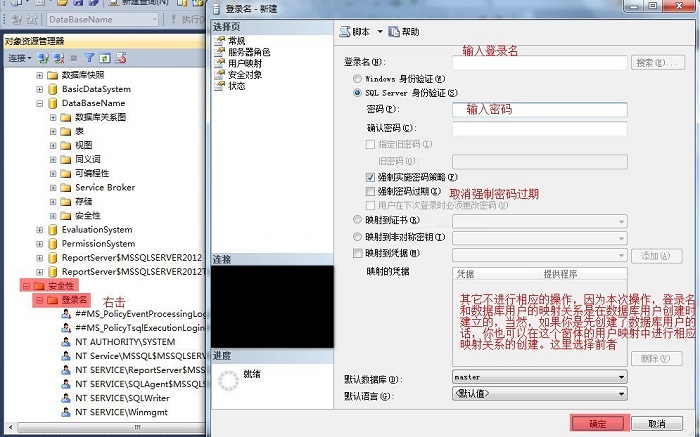The width and height of the screenshot is (700, 437).
Task: Click the 数据库关系图 folder icon
Action: [x=66, y=117]
